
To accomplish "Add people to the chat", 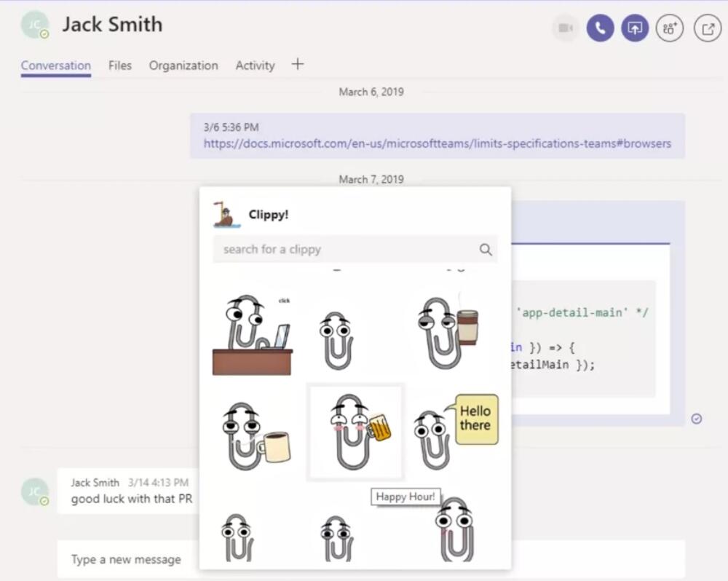I will [670, 28].
